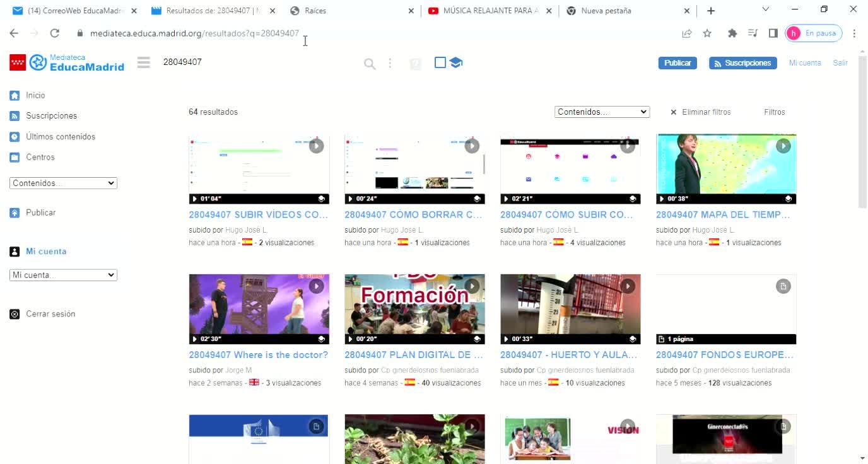Open the browser side panel icon
This screenshot has height=464, width=868.
[773, 33]
